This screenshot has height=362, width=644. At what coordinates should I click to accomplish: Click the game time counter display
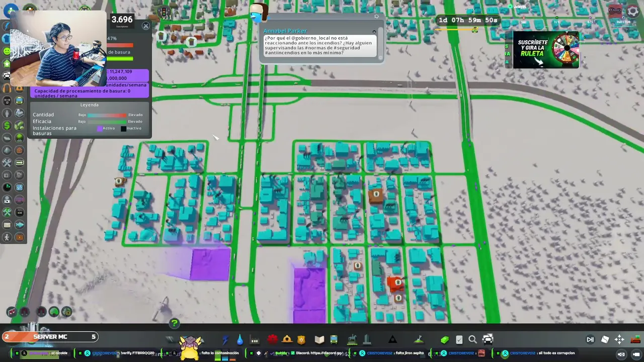pos(468,20)
